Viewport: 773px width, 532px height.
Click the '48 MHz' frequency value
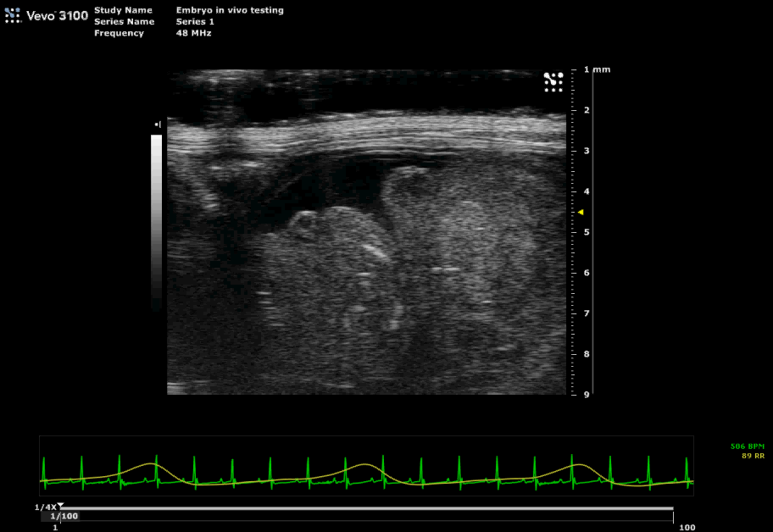pos(194,33)
